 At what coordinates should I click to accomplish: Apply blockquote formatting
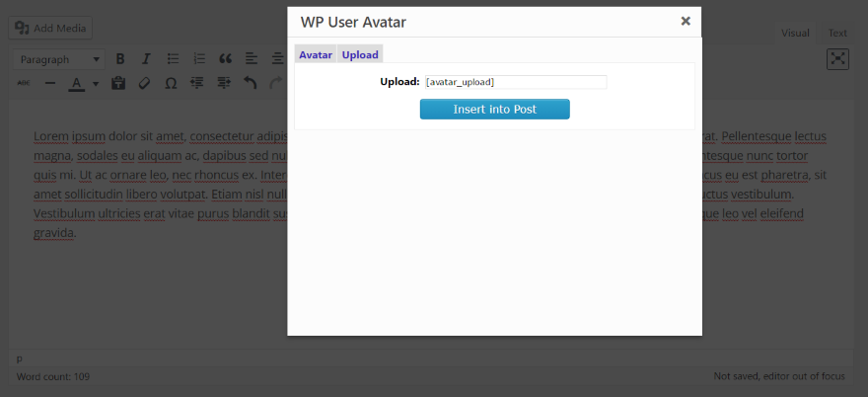coord(225,59)
